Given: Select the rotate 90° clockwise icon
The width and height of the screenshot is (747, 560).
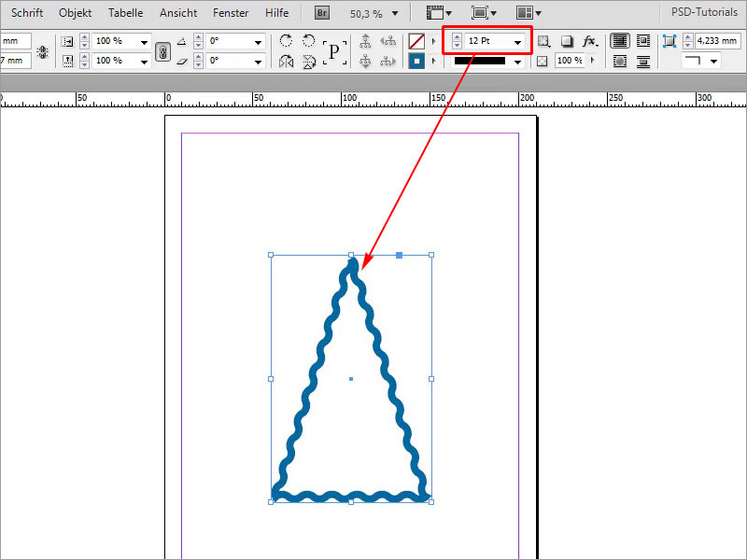Looking at the screenshot, I should [x=287, y=41].
